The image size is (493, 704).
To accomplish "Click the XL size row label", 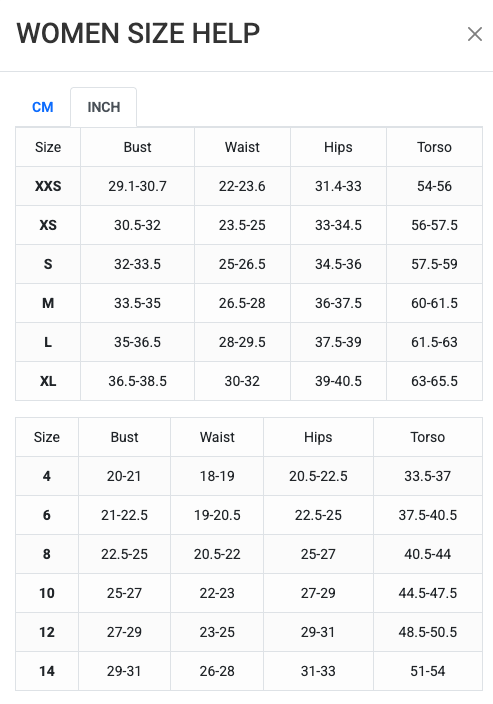I will (48, 381).
